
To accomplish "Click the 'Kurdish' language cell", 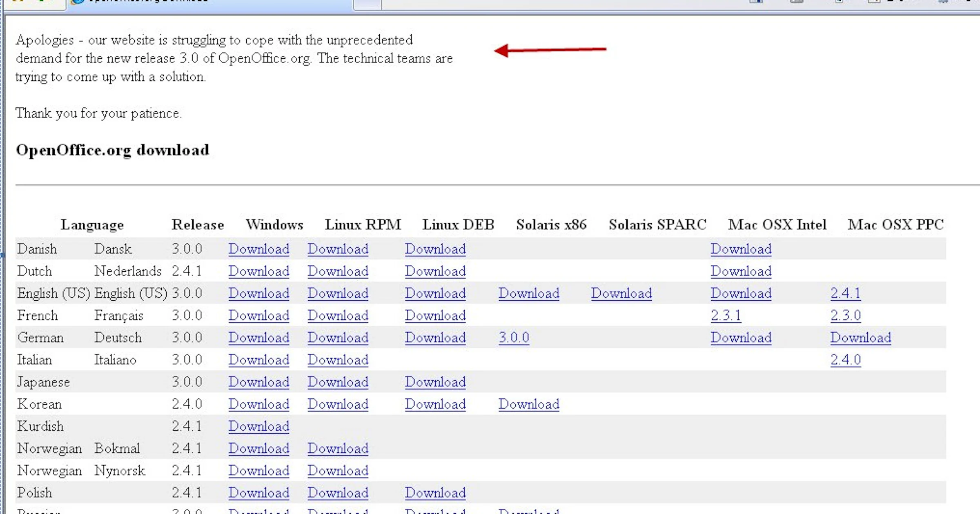I will click(x=40, y=426).
